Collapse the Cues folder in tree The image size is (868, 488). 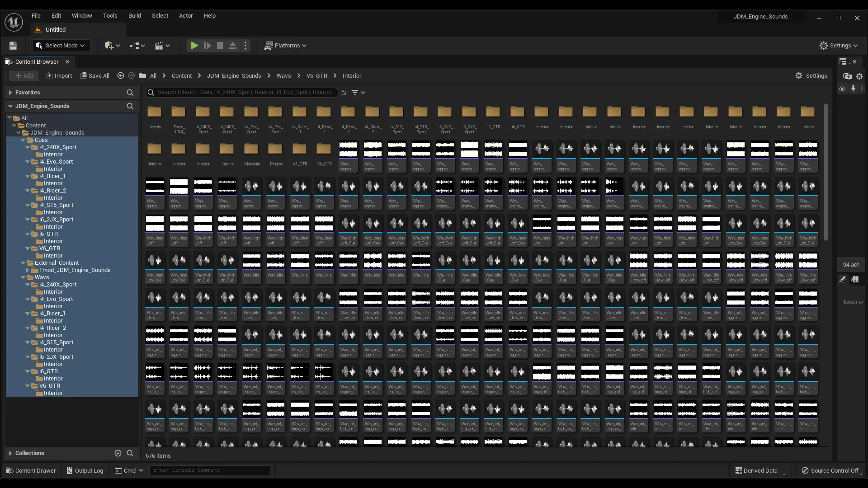24,140
